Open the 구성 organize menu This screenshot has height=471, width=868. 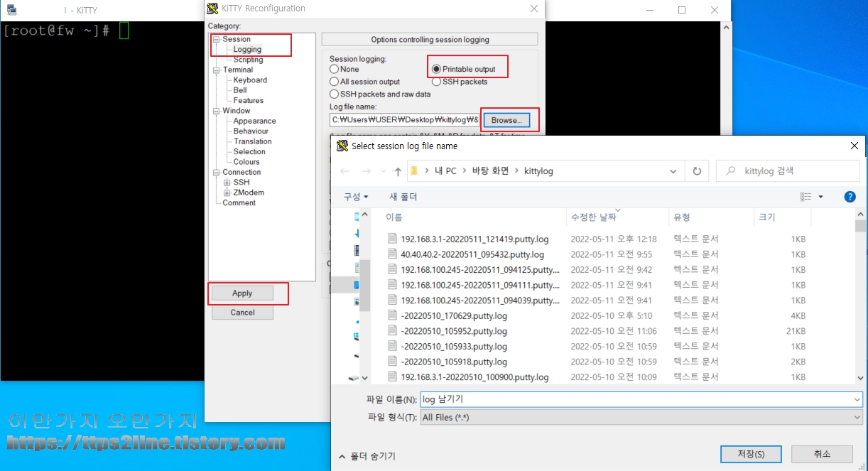click(x=355, y=197)
